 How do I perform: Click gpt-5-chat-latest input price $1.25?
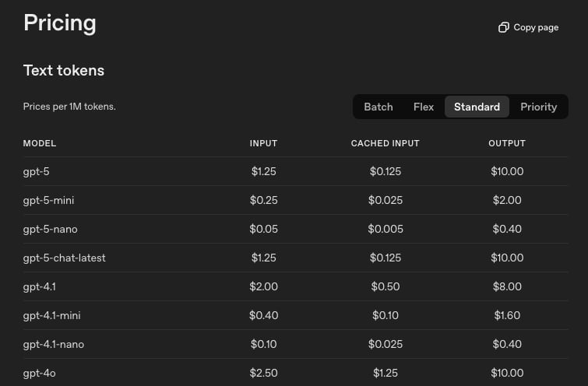(263, 258)
